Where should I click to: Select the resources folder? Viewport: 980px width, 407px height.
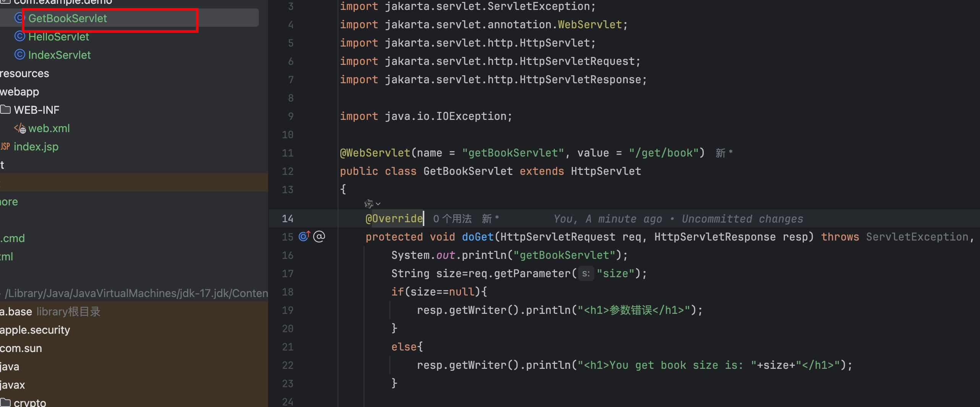24,73
